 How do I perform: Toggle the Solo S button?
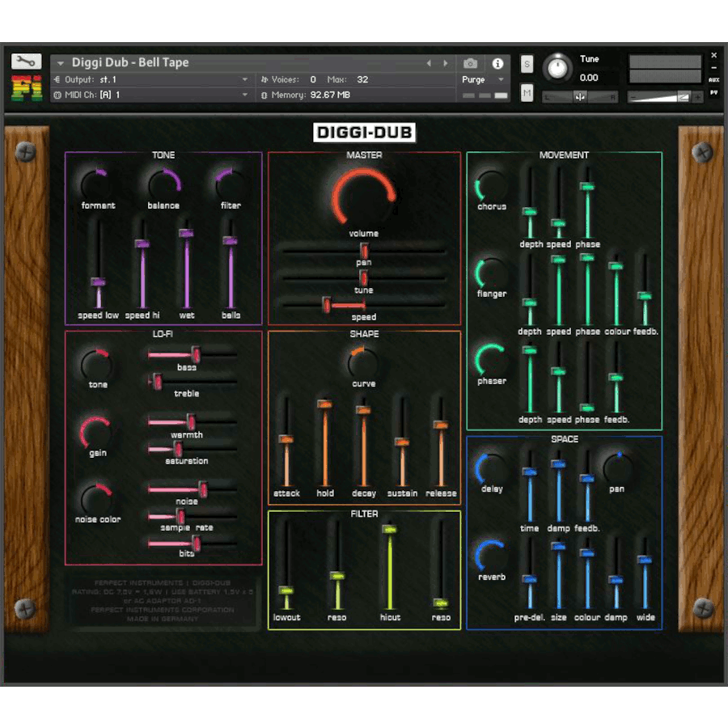[x=527, y=64]
